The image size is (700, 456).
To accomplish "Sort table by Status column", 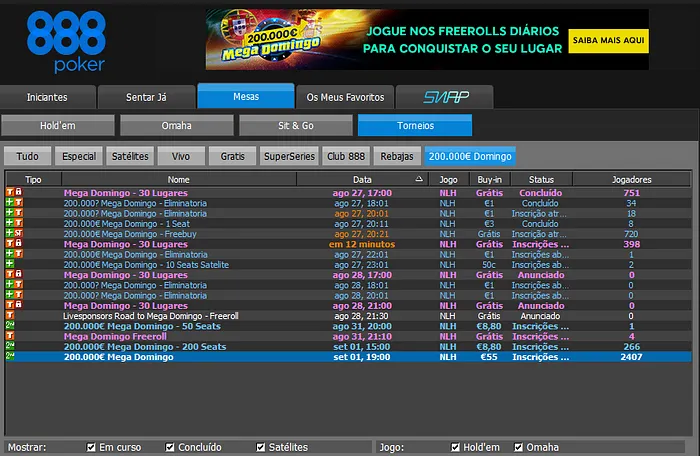I will 542,180.
